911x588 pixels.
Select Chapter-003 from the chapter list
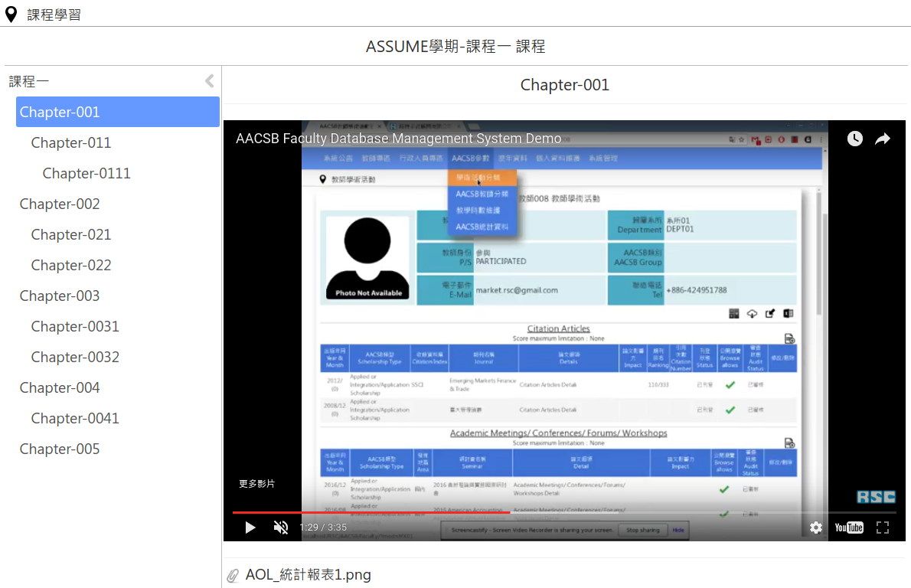(x=60, y=296)
